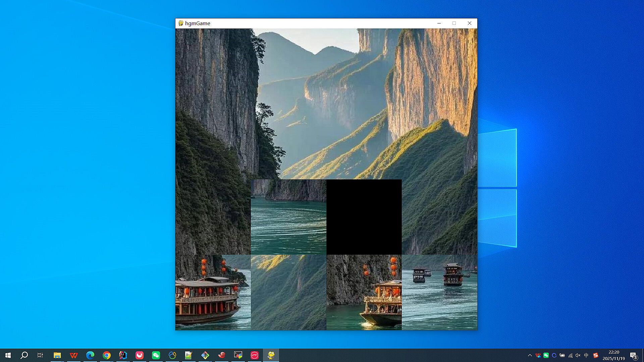Click the red-lantern boat tile at bottom-left
This screenshot has height=362, width=644.
click(x=213, y=293)
